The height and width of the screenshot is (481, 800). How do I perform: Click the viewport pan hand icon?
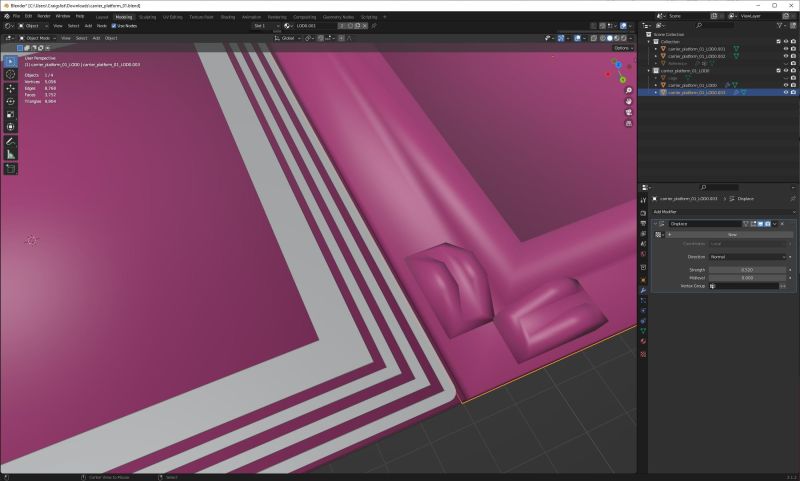[629, 101]
